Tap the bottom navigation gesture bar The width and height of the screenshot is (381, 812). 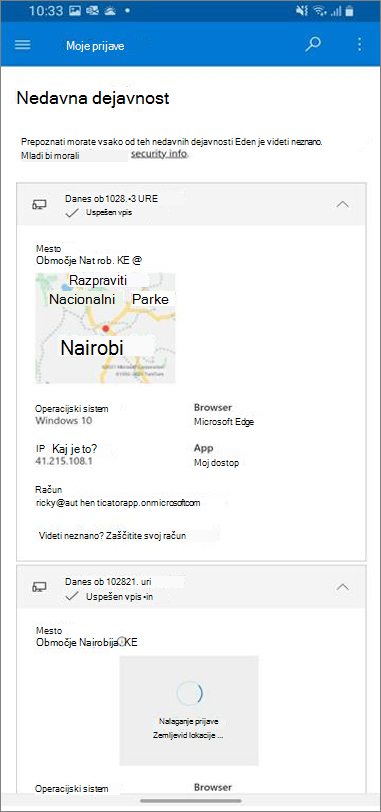pos(190,801)
